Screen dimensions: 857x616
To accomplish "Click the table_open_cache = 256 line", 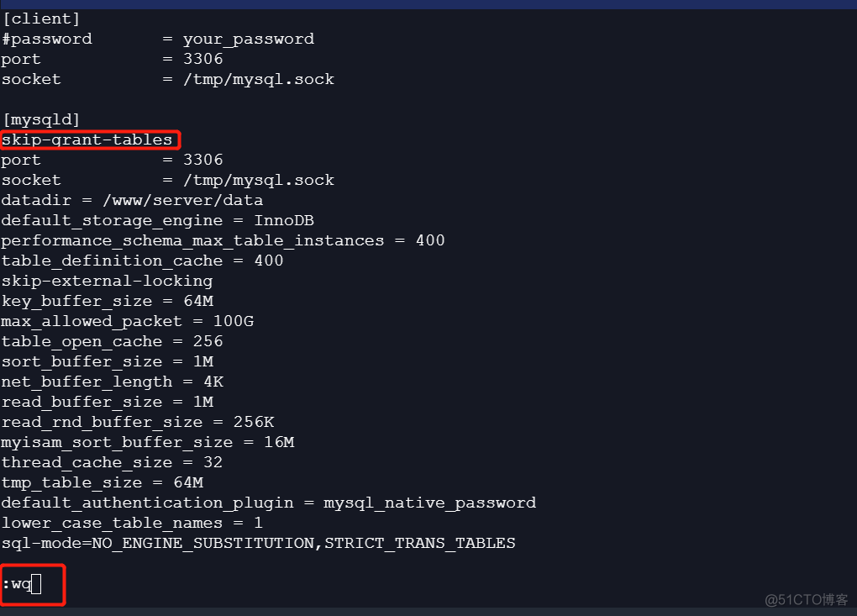I will click(112, 341).
